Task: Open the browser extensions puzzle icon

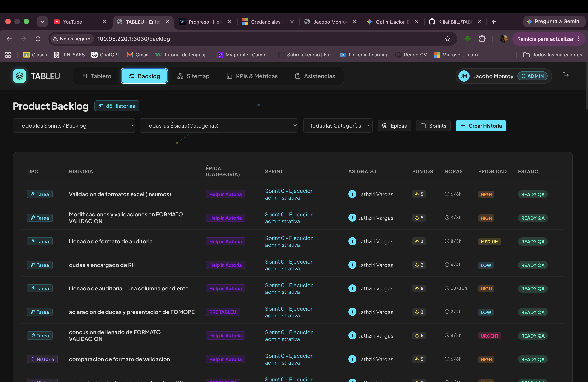Action: (482, 39)
